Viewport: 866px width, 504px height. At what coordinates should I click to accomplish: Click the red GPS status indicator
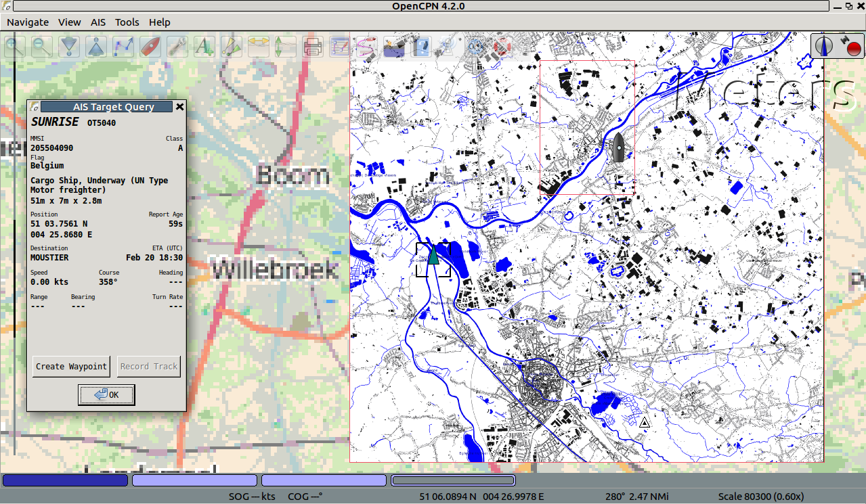[852, 48]
